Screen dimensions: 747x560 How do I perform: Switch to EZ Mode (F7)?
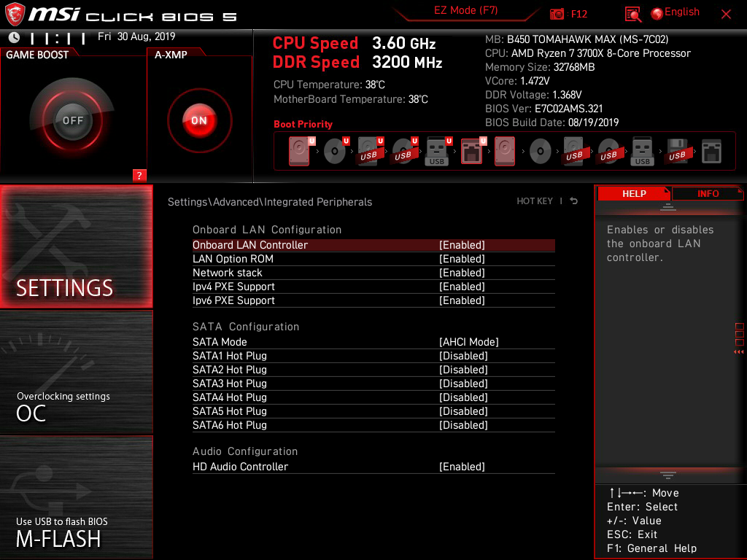[x=465, y=10]
